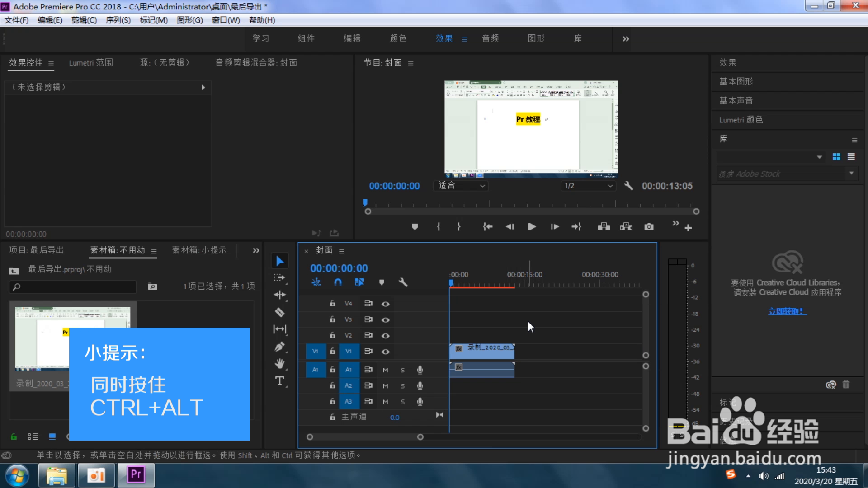
Task: Select the 录制_2020_03 video clip on V1
Action: coord(482,351)
